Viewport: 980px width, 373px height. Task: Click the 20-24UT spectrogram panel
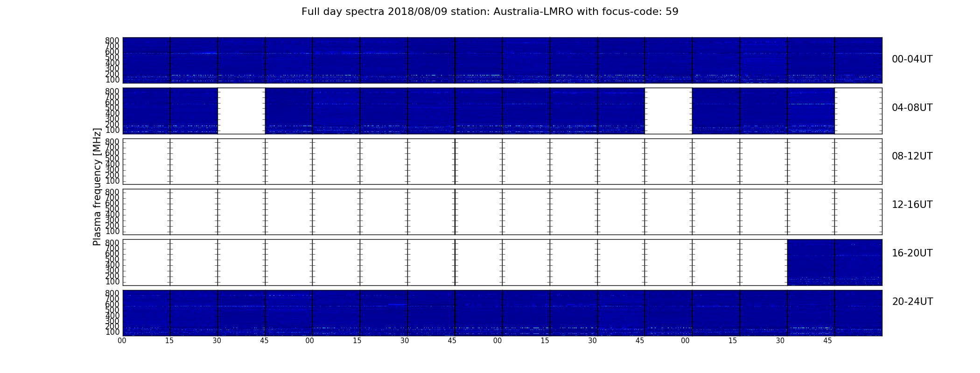click(502, 313)
